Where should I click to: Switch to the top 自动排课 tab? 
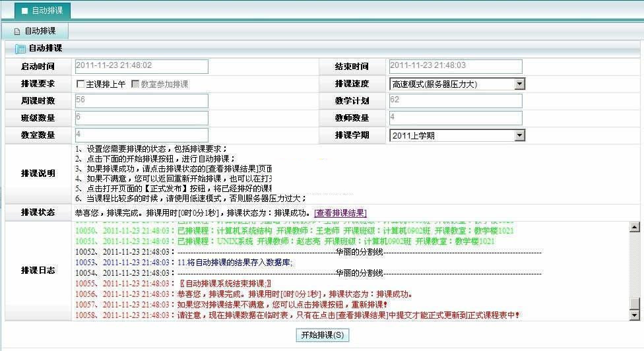click(x=43, y=11)
